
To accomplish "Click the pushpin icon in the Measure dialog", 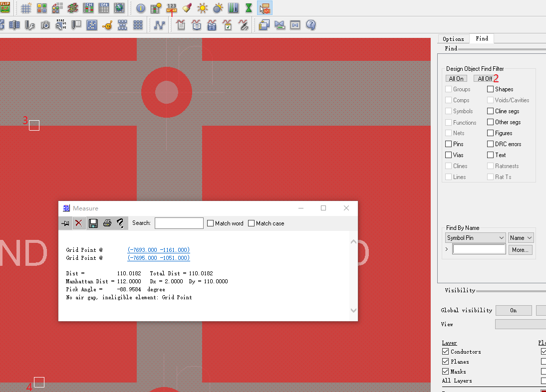I will (65, 223).
